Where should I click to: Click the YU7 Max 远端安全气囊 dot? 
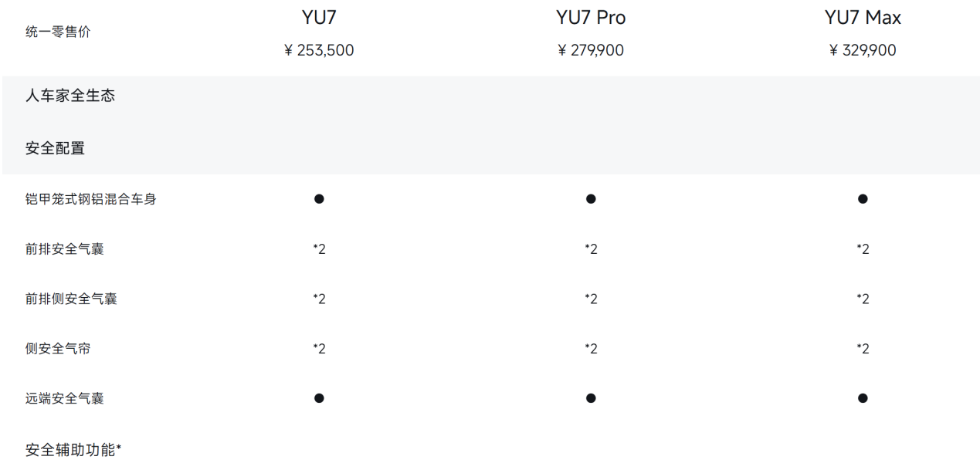click(863, 398)
